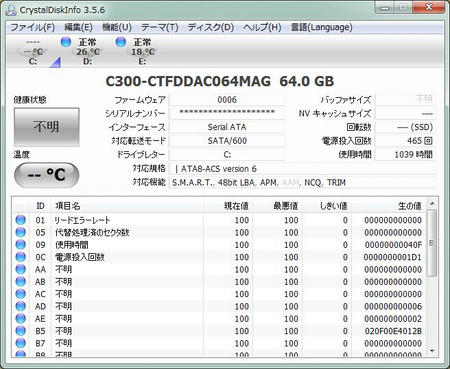Click status orb for attribute 01 row

[x=21, y=220]
